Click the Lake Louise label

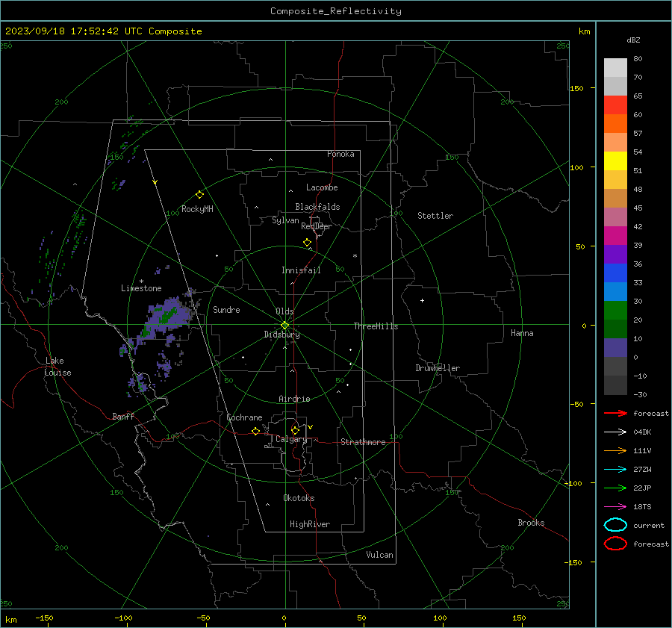pos(57,367)
